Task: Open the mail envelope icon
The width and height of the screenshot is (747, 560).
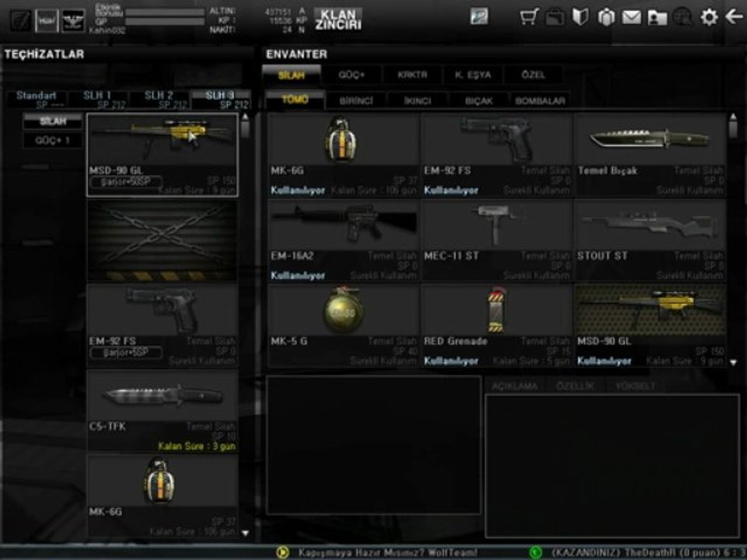Action: [631, 18]
